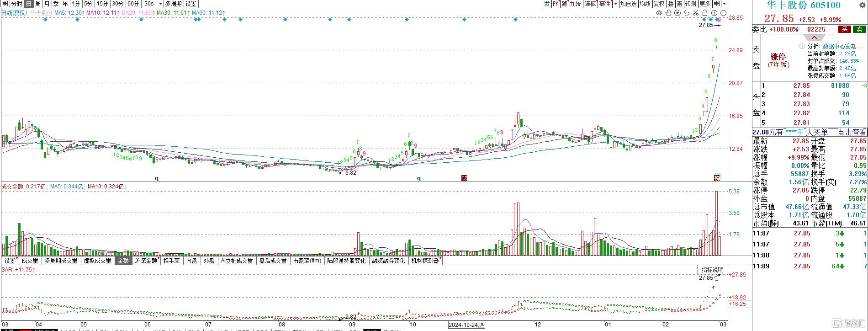Zoom in with the plus circle icon

tap(715, 13)
